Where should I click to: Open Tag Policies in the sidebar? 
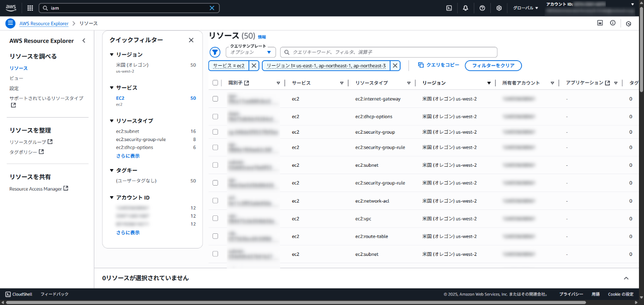click(27, 152)
